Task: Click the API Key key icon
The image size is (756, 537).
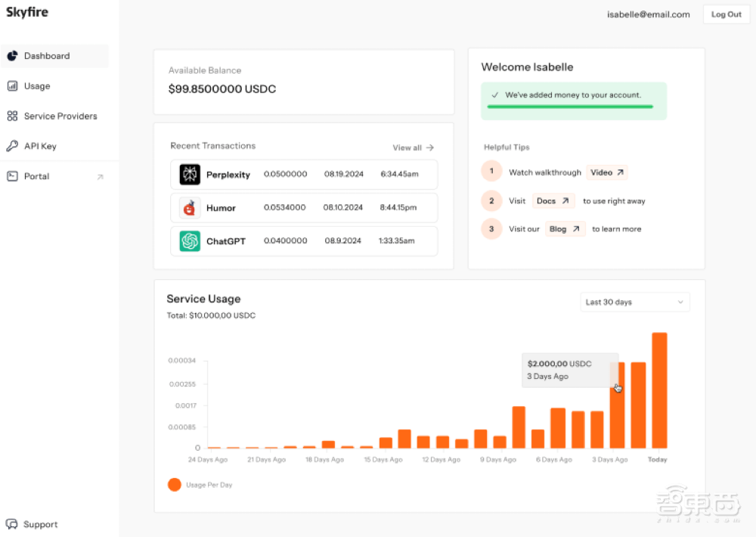Action: click(x=12, y=146)
